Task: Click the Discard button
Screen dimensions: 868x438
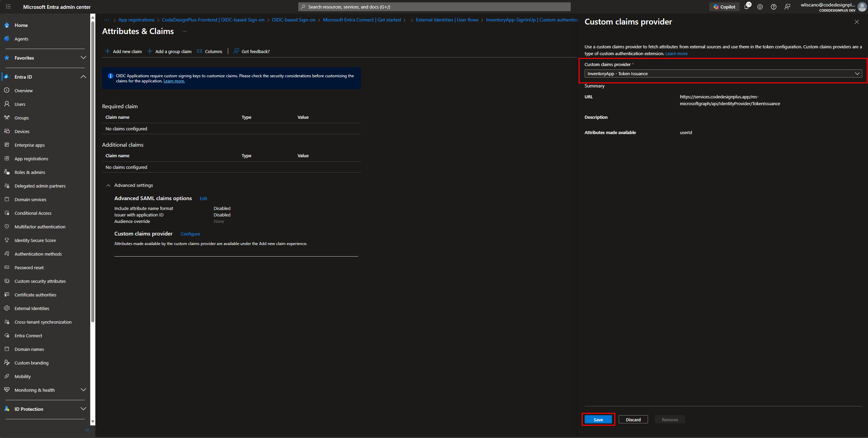Action: click(633, 420)
